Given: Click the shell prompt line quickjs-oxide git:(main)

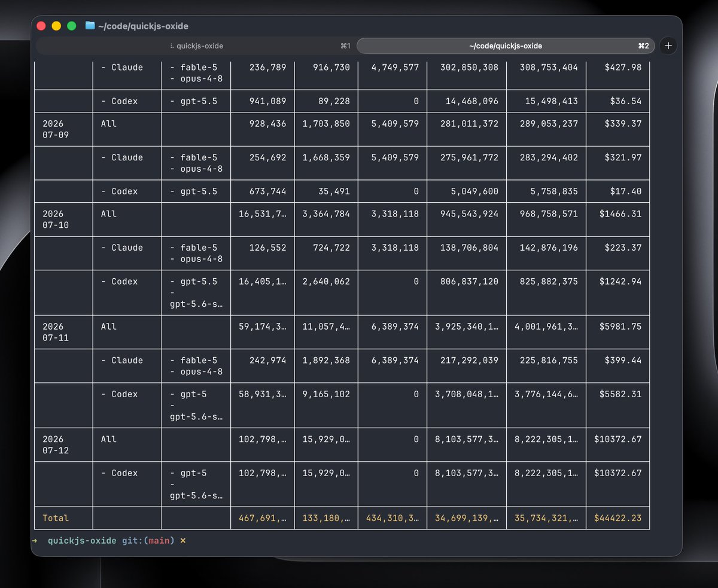Looking at the screenshot, I should tap(110, 541).
